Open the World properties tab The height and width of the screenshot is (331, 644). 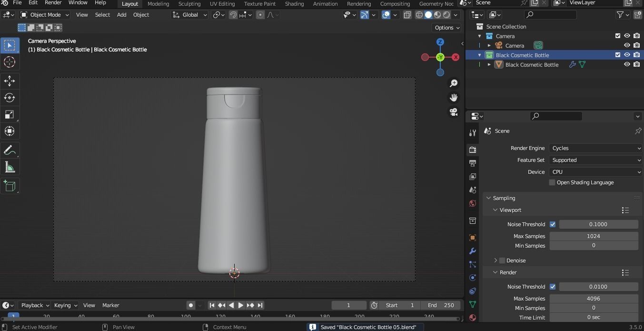click(472, 203)
